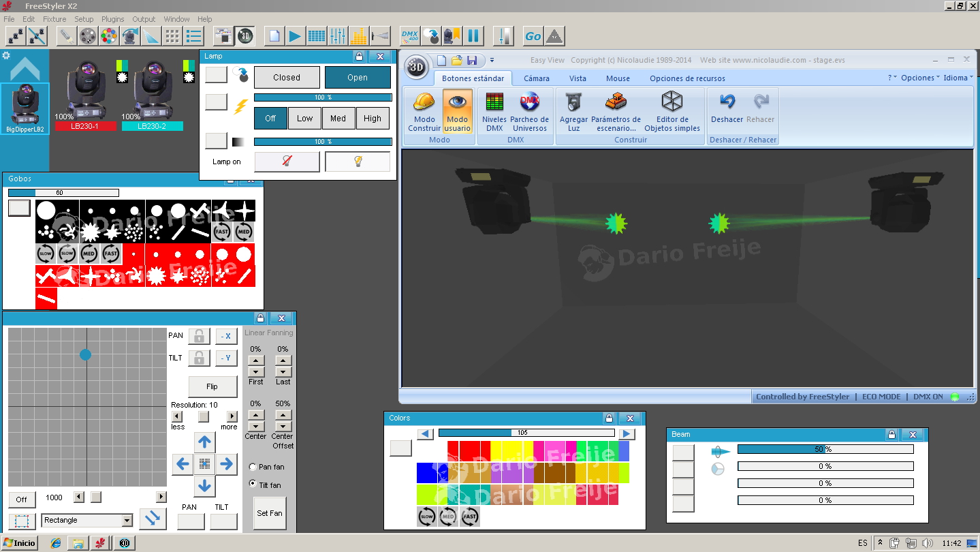This screenshot has width=980, height=552.
Task: Click the up arrow in pan/tilt panel
Action: coord(204,442)
